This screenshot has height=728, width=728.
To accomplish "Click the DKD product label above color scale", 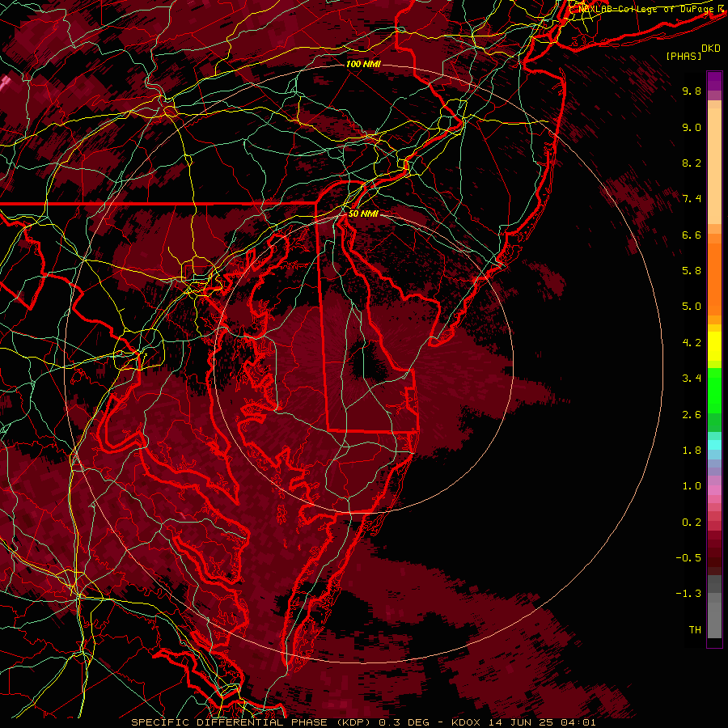I will point(710,49).
